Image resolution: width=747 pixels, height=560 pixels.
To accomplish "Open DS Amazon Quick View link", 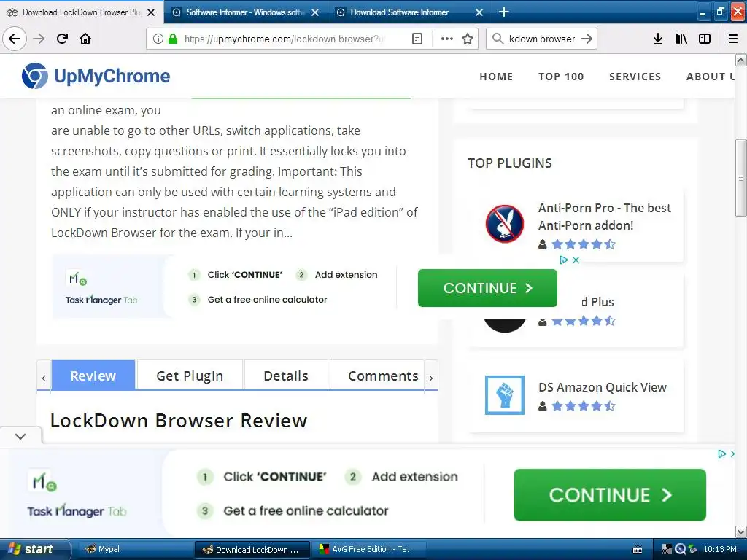I will (x=603, y=387).
